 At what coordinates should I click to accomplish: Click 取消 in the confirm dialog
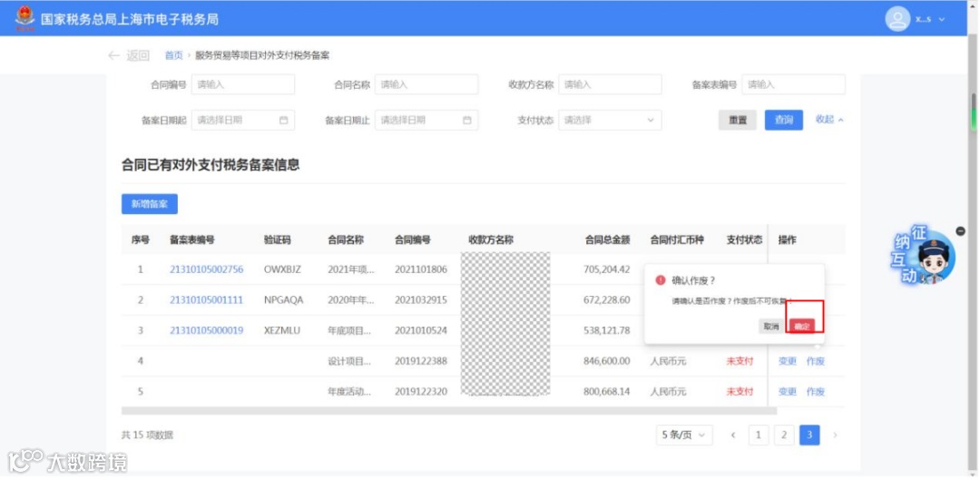771,327
